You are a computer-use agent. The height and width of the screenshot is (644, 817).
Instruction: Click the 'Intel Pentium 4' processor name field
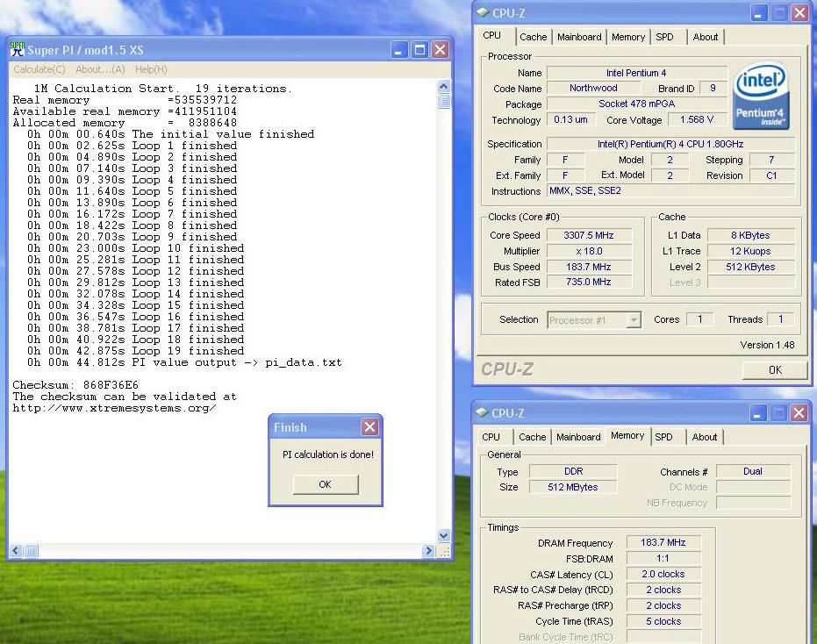636,73
